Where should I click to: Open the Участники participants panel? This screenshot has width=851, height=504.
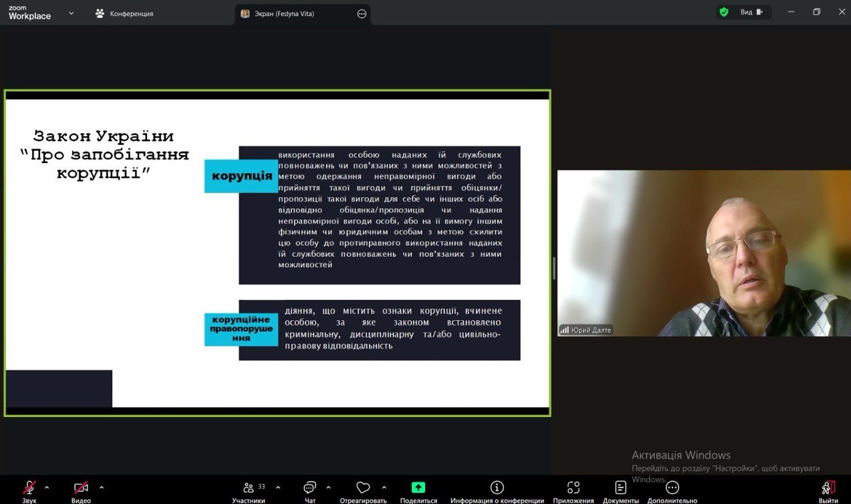click(x=249, y=488)
